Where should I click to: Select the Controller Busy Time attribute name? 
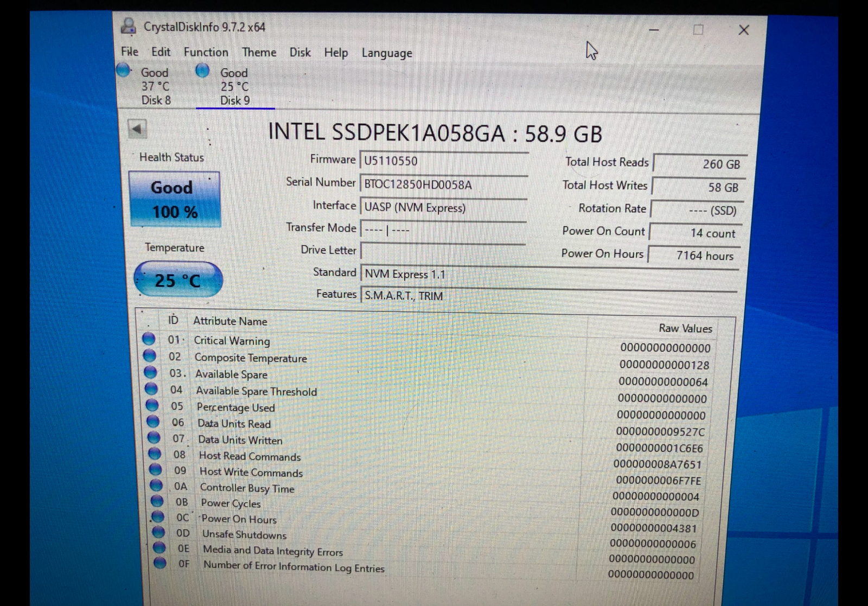(x=247, y=488)
